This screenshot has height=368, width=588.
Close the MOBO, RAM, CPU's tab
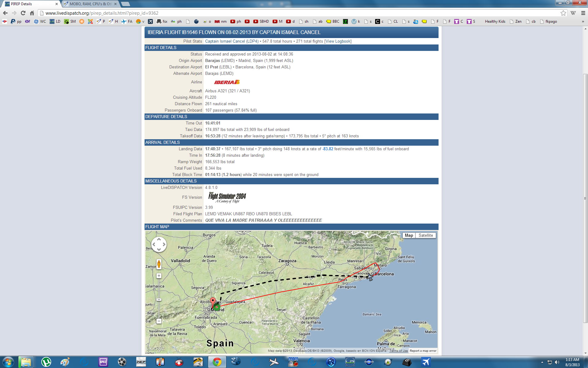click(115, 4)
